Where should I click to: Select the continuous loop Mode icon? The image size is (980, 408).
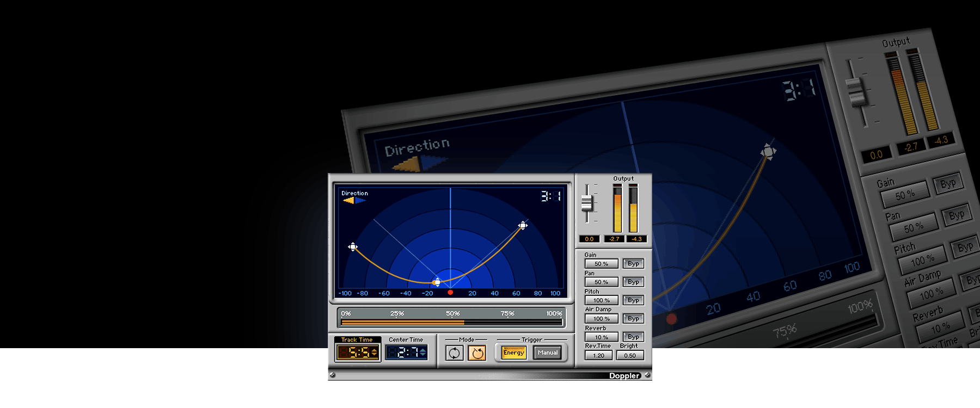[x=454, y=353]
